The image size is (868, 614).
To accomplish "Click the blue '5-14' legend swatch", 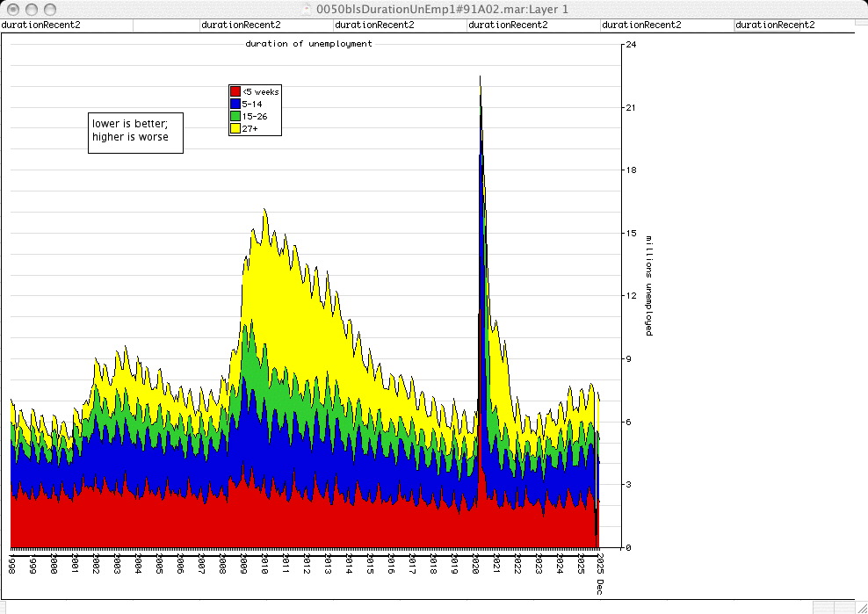I will tap(235, 104).
